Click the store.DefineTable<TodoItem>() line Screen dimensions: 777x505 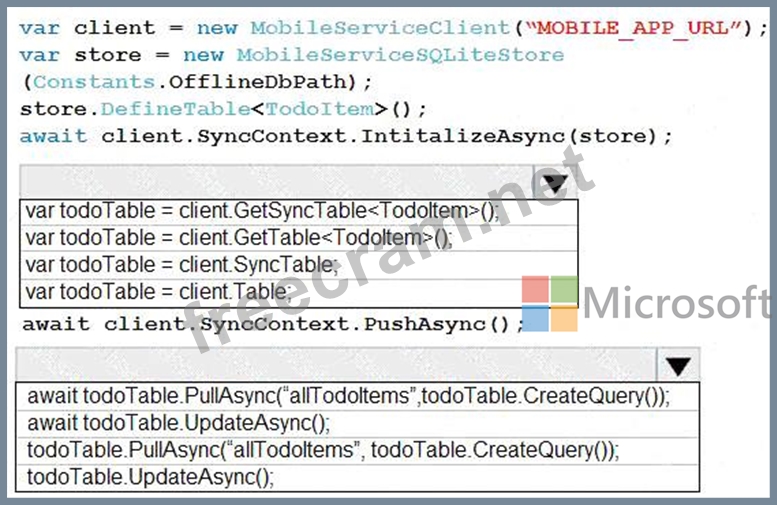(223, 109)
